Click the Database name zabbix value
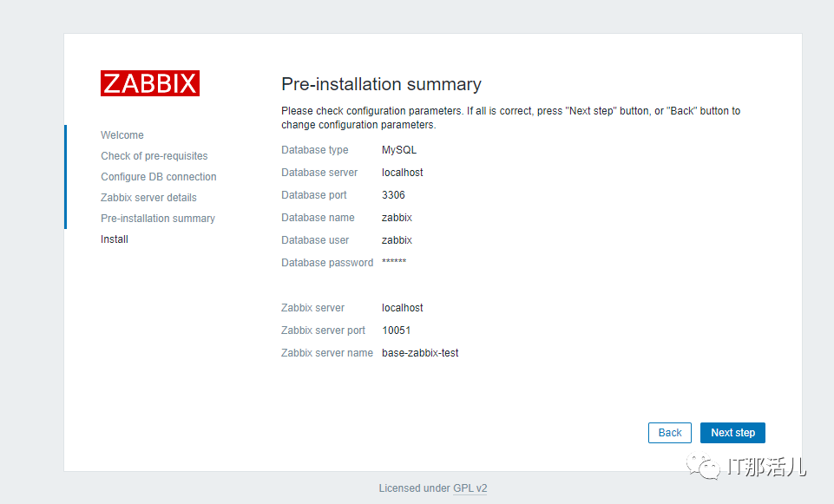Screen dimensions: 834x504 [397, 218]
